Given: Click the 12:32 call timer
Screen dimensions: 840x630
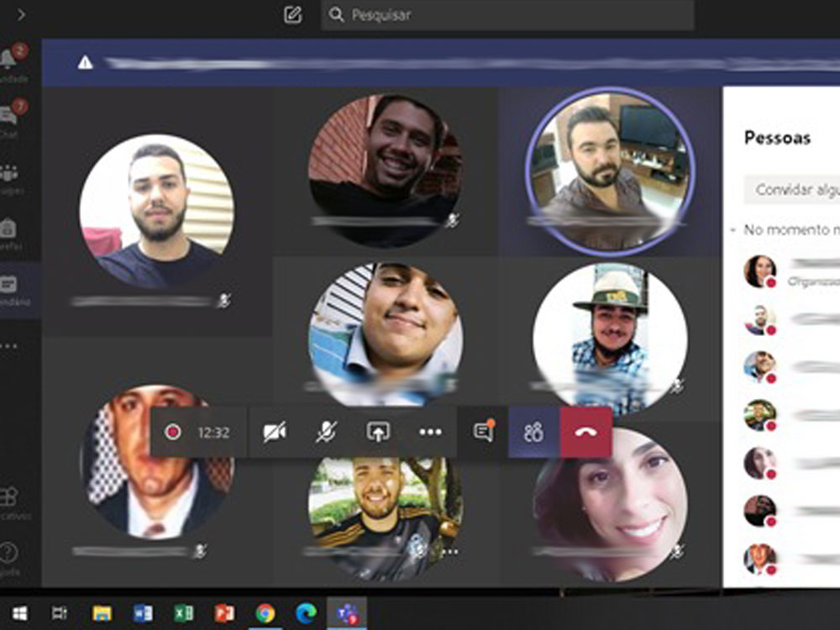Looking at the screenshot, I should coord(213,432).
